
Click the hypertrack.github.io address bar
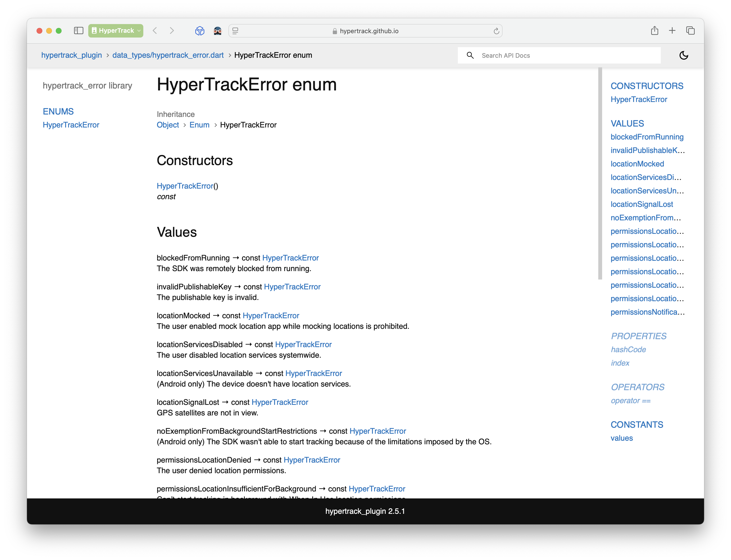point(365,31)
